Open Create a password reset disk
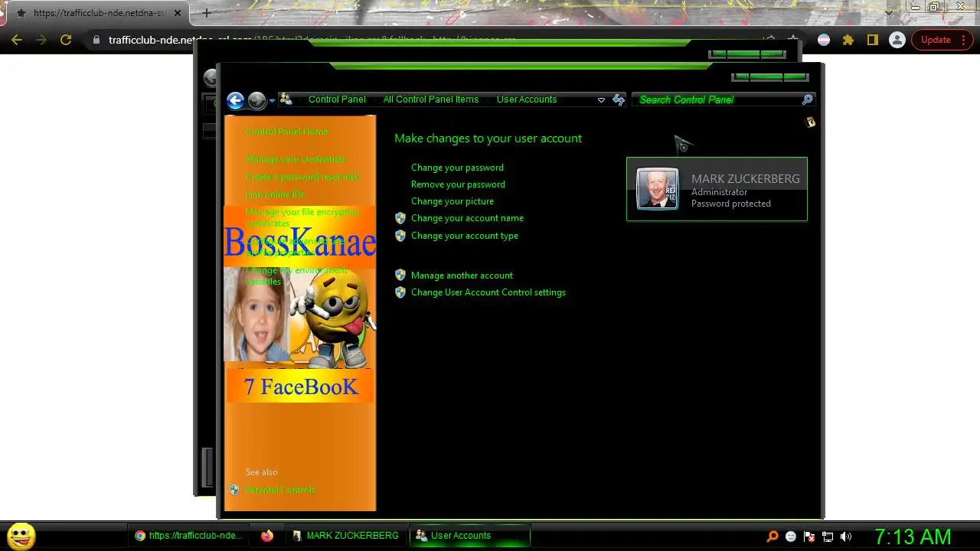980x551 pixels. tap(302, 177)
